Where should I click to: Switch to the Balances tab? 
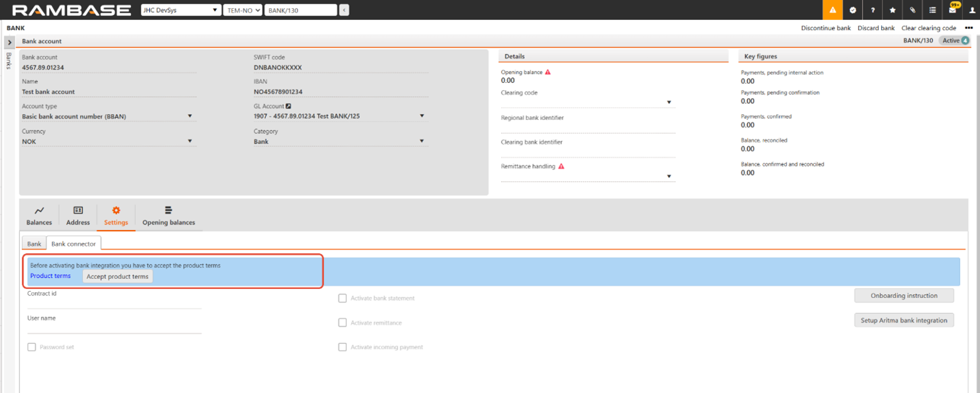39,215
